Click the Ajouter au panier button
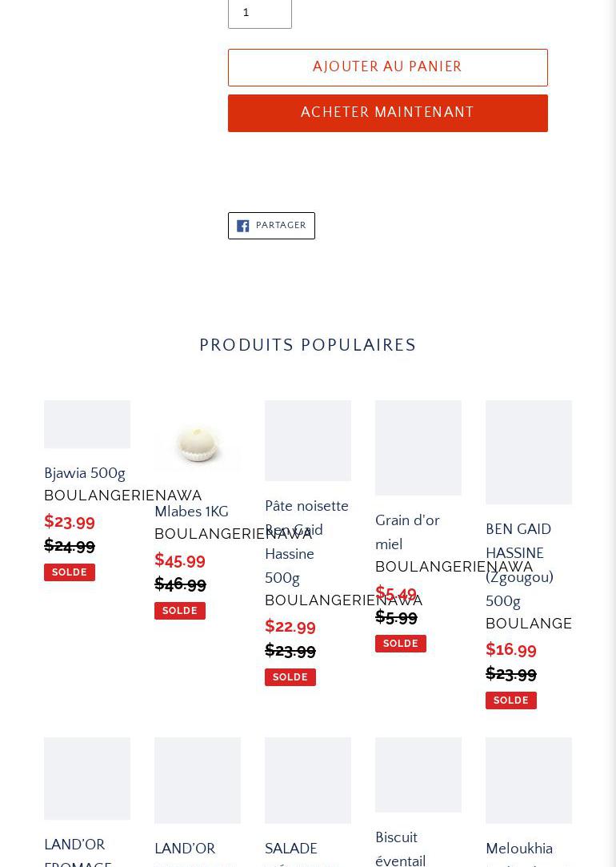 (387, 67)
